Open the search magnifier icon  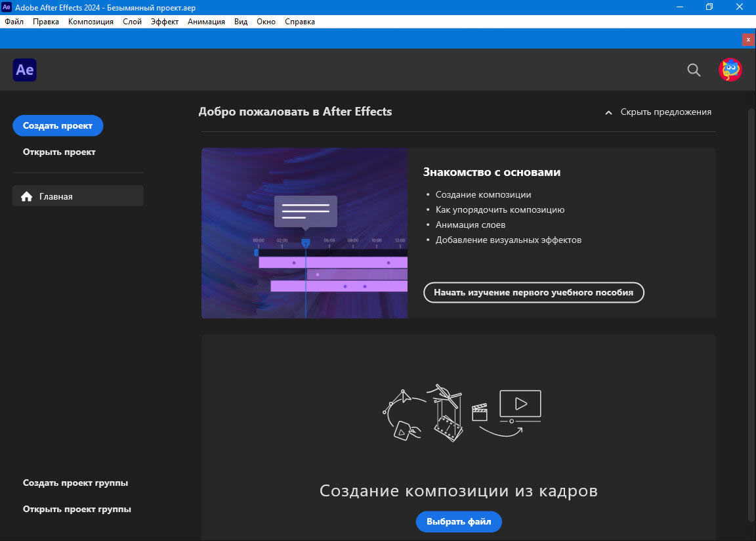tap(693, 70)
